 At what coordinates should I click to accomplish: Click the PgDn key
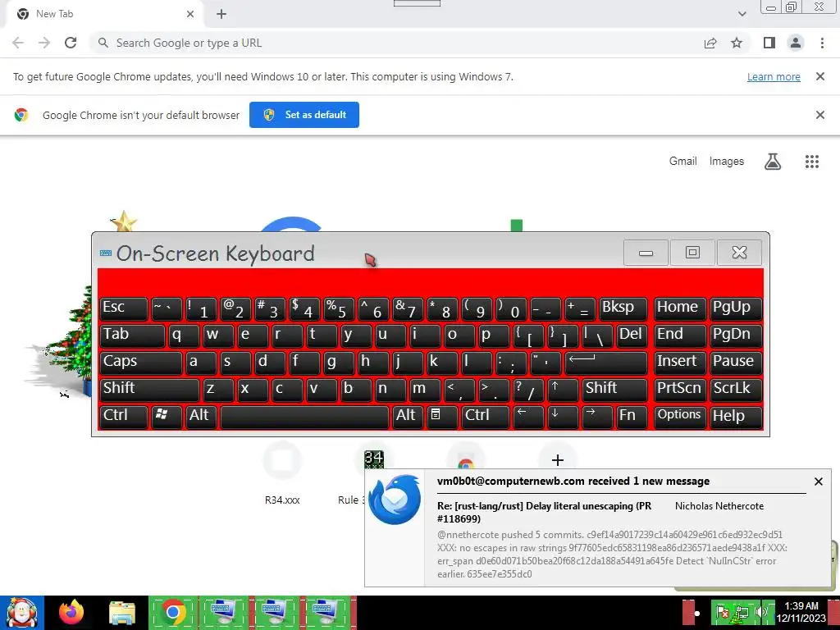point(737,335)
